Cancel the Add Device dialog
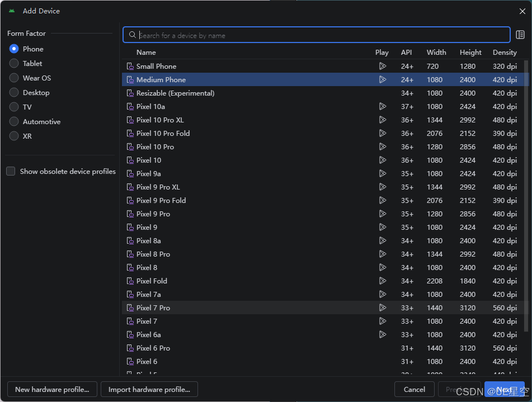 (x=415, y=390)
